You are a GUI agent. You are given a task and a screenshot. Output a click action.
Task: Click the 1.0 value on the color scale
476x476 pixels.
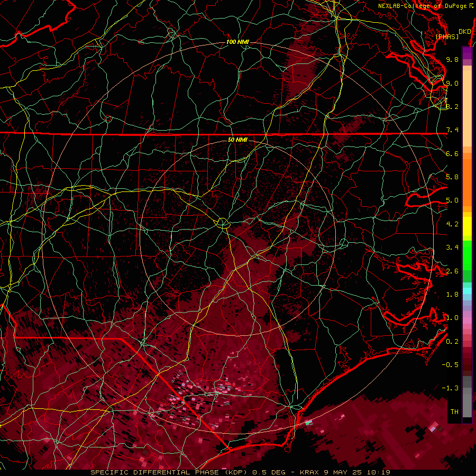coord(452,318)
